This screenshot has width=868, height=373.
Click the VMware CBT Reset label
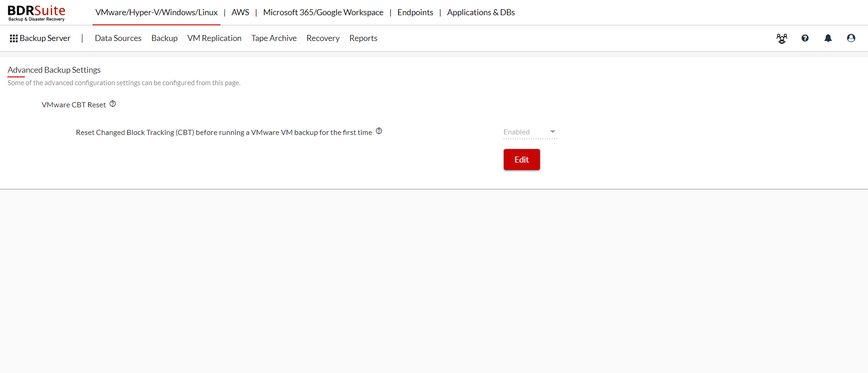74,105
